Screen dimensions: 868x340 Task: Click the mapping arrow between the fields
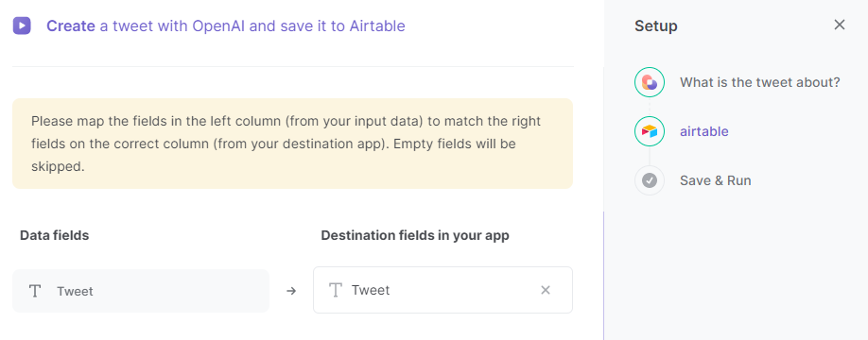click(x=291, y=291)
